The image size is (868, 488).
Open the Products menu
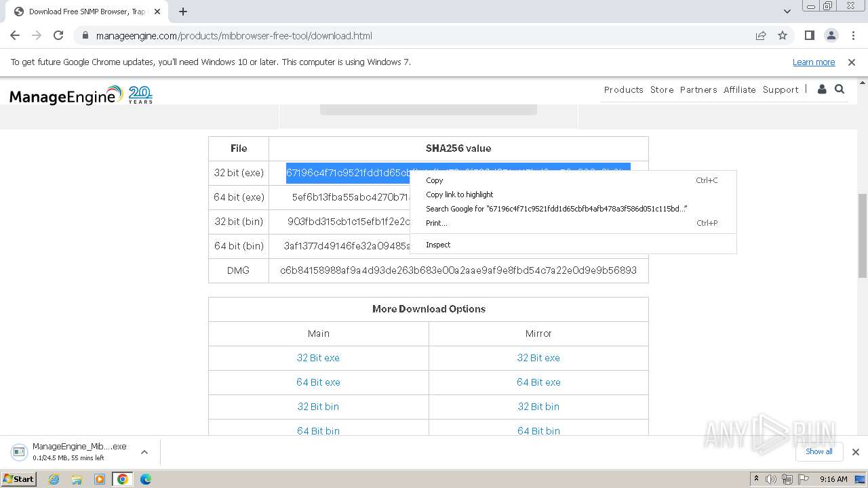(623, 89)
